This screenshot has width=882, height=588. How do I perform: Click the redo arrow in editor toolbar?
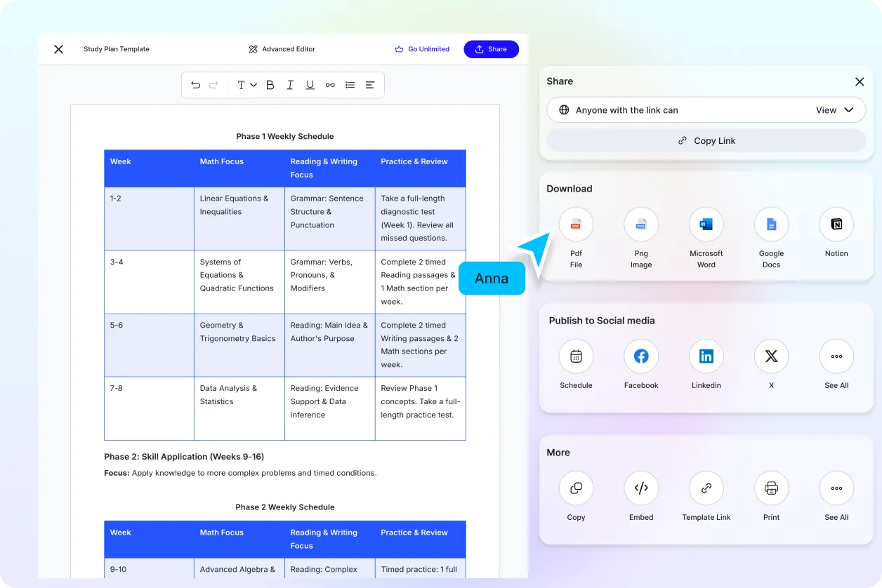tap(213, 85)
